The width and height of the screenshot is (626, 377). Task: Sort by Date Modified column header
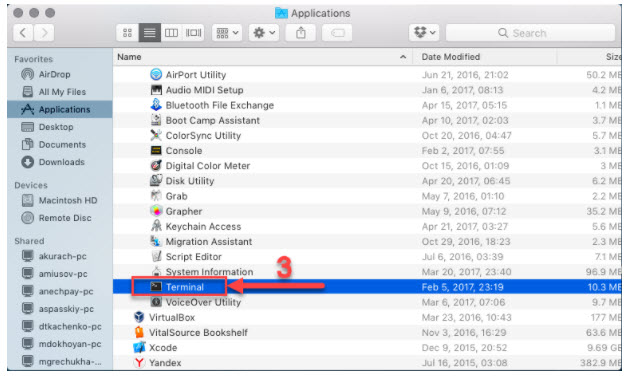click(x=451, y=57)
